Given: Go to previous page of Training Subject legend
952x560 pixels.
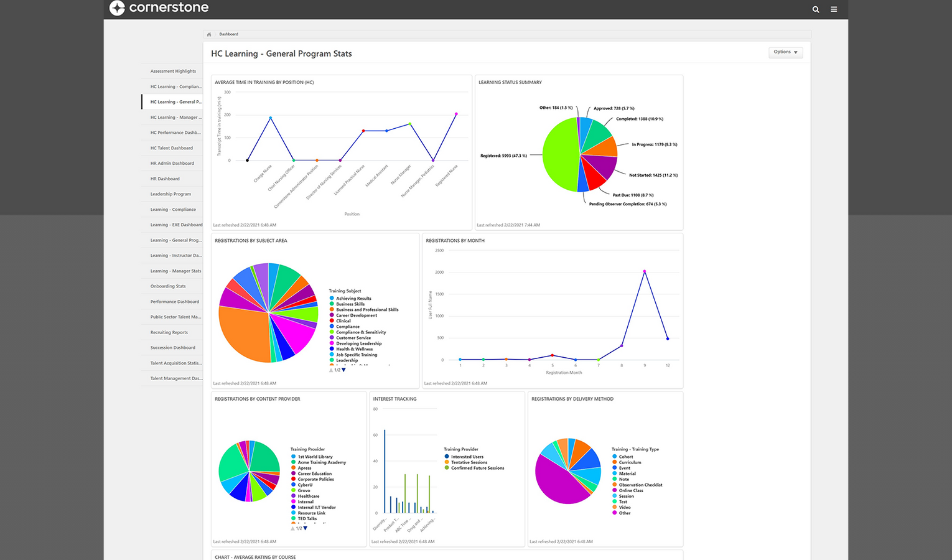Looking at the screenshot, I should click(x=331, y=370).
